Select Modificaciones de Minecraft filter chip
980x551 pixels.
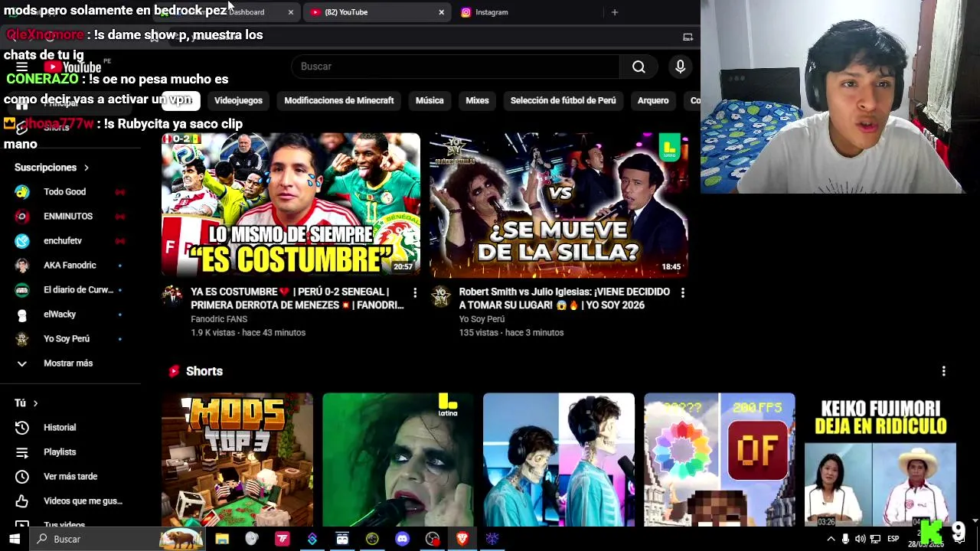[339, 100]
